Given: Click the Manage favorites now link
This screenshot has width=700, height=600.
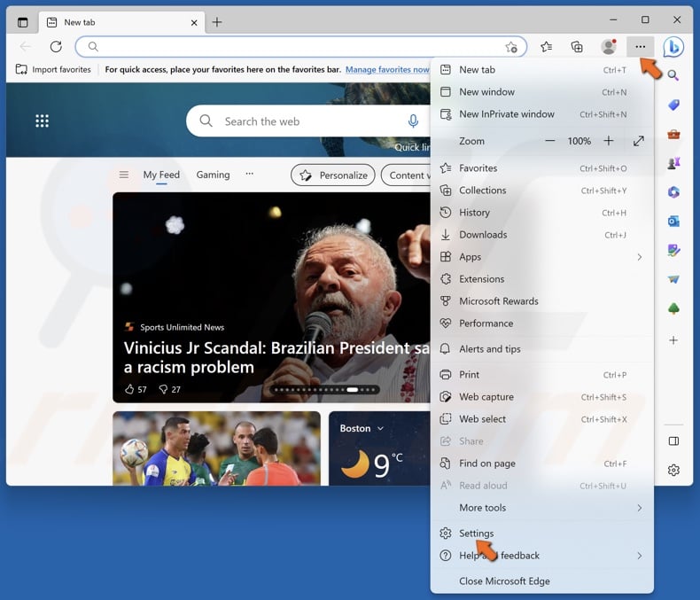Looking at the screenshot, I should [x=387, y=69].
